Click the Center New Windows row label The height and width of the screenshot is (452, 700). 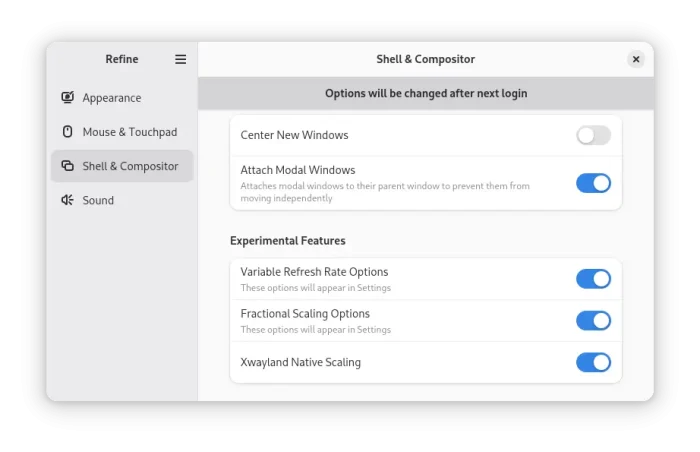pos(294,135)
